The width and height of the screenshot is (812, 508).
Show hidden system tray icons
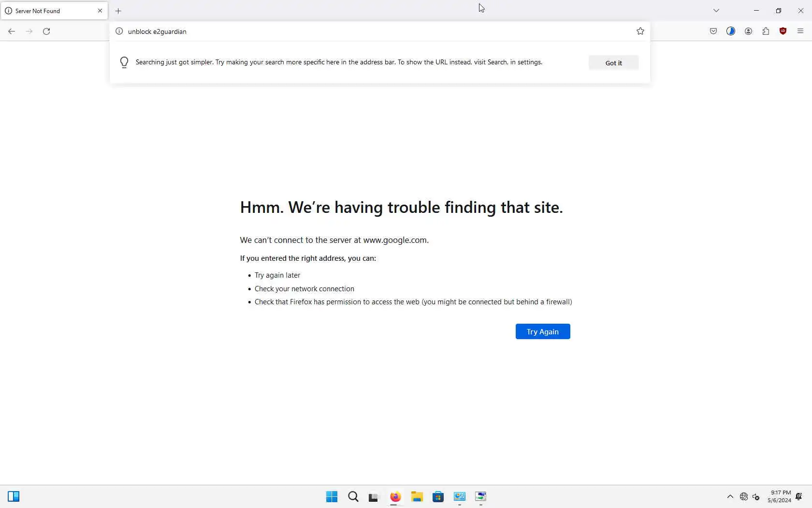730,497
